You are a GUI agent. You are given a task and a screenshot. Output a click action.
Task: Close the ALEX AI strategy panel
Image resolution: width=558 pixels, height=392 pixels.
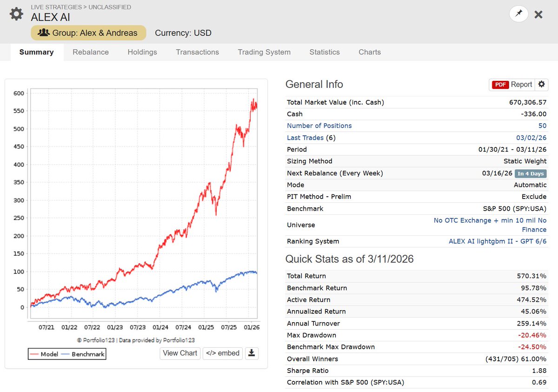pos(538,14)
